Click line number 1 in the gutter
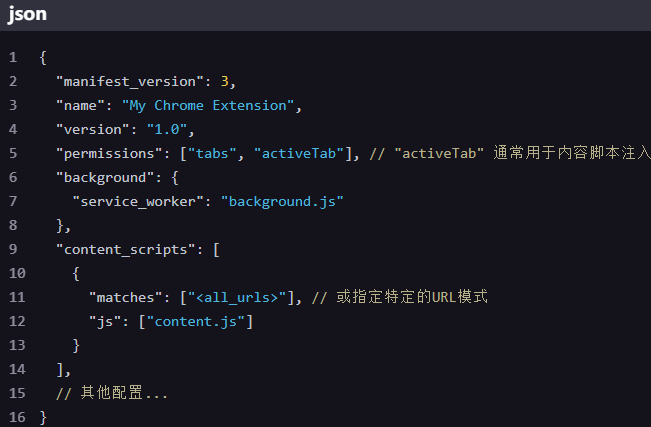The width and height of the screenshot is (651, 427). (13, 57)
